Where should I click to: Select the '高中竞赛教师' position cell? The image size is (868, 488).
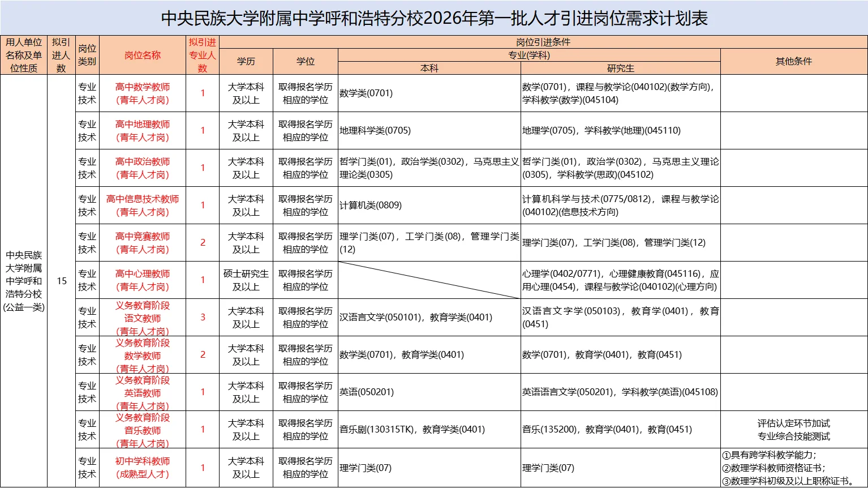coord(143,243)
